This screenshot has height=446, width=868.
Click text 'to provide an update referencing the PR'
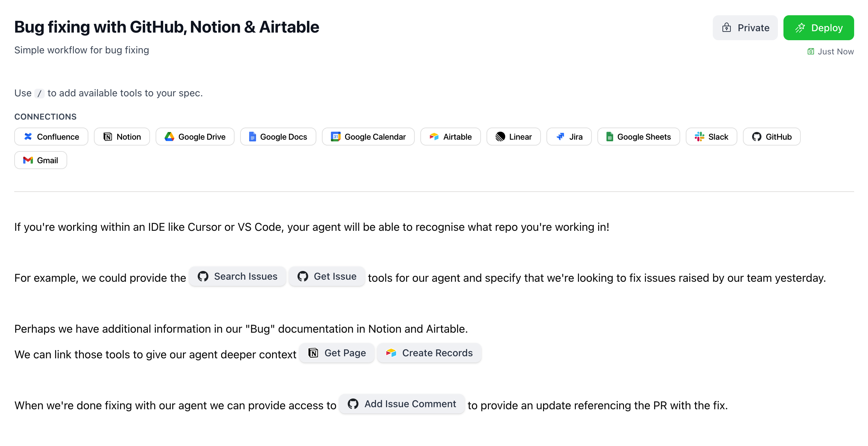click(x=567, y=405)
